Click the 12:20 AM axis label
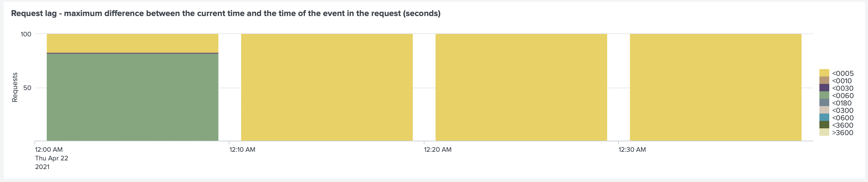The width and height of the screenshot is (868, 182). point(437,150)
